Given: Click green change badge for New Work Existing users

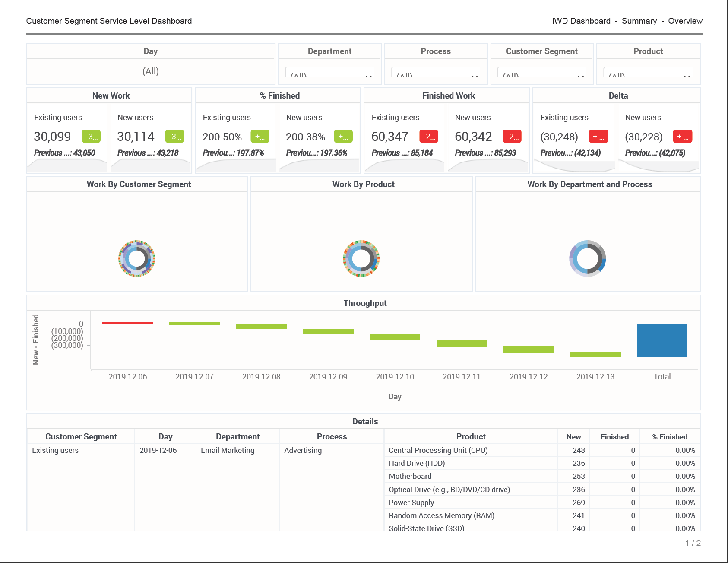Looking at the screenshot, I should (91, 137).
